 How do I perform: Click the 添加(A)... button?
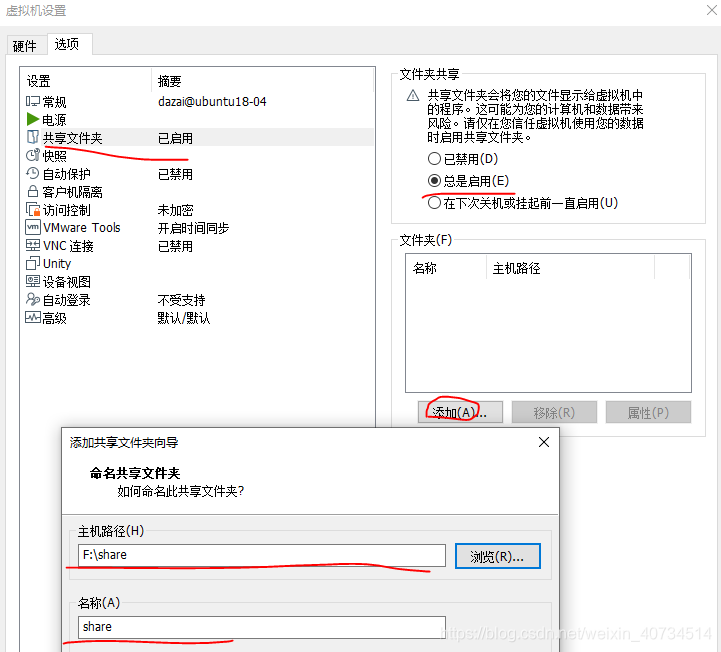460,412
